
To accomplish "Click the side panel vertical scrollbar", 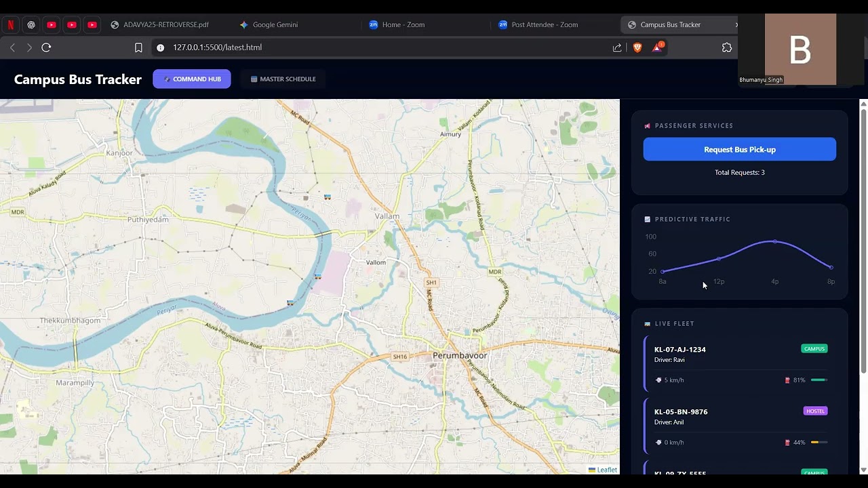I will [x=863, y=241].
